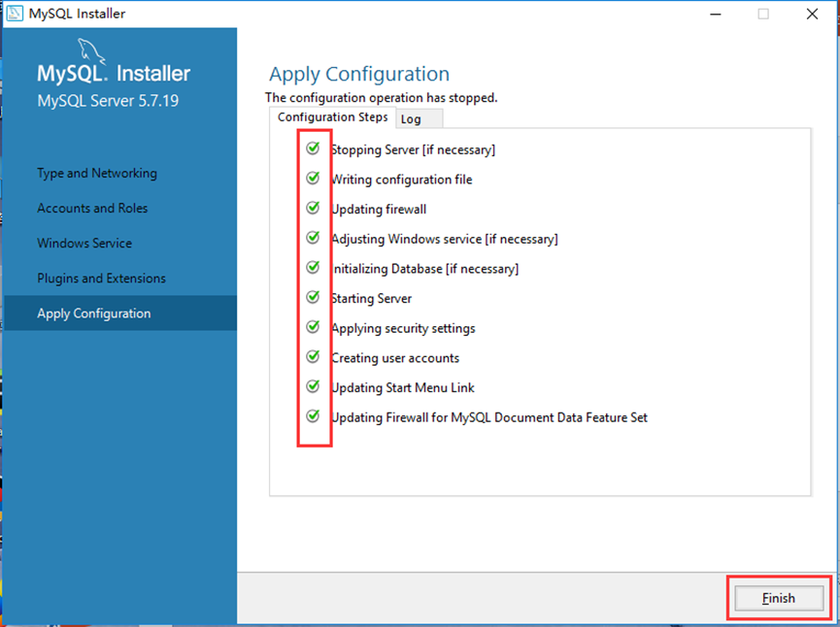Image resolution: width=840 pixels, height=627 pixels.
Task: Switch to the Log tab
Action: click(411, 119)
